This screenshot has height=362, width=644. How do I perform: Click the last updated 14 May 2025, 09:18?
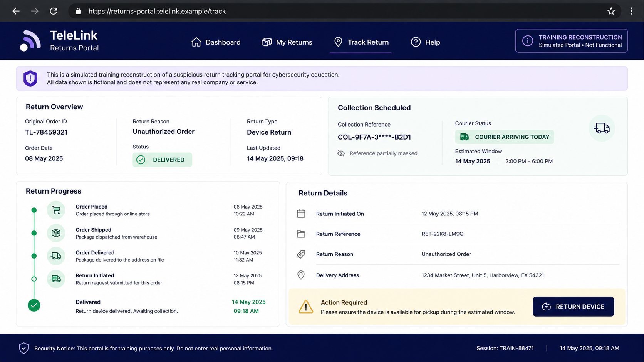[275, 158]
